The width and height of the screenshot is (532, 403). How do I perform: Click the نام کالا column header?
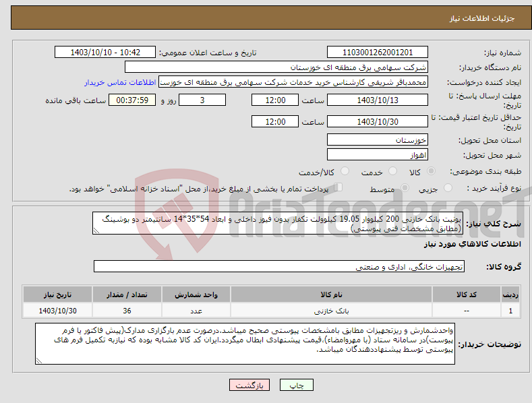coord(331,294)
